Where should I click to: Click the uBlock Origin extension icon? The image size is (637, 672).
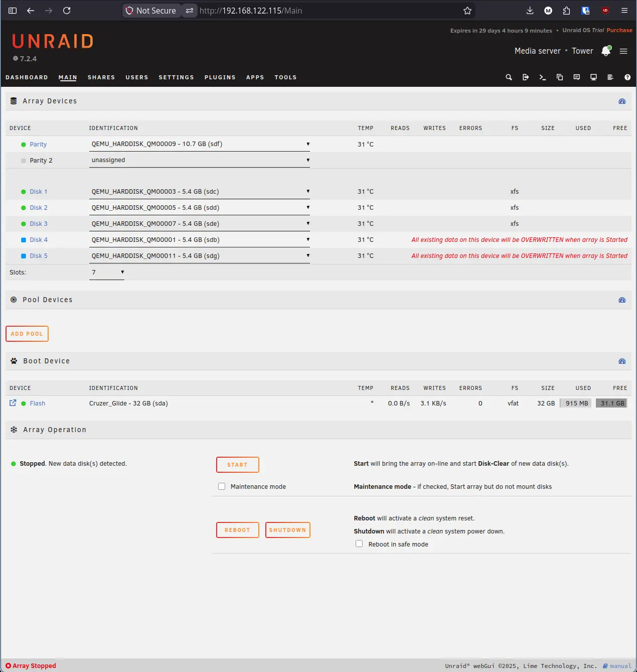(605, 11)
